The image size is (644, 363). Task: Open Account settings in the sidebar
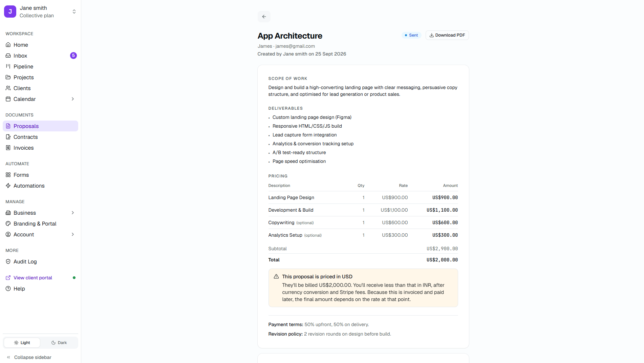(40, 234)
